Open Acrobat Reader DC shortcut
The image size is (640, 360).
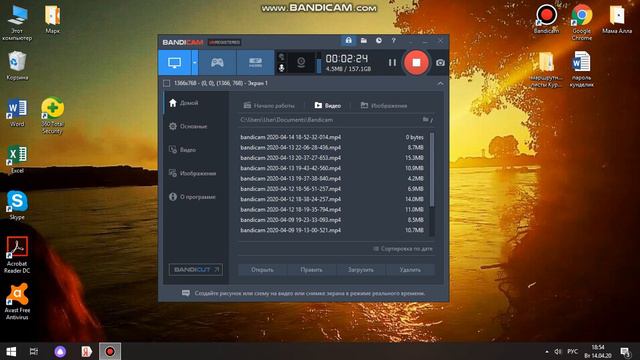17,255
